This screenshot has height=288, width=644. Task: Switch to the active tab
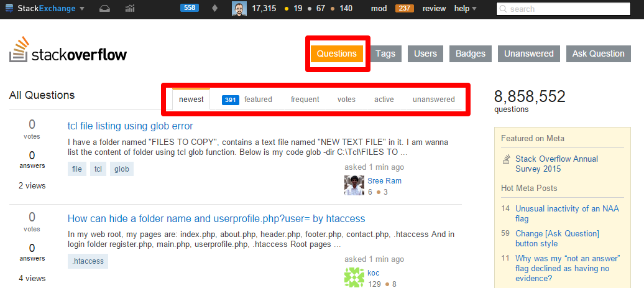tap(384, 100)
